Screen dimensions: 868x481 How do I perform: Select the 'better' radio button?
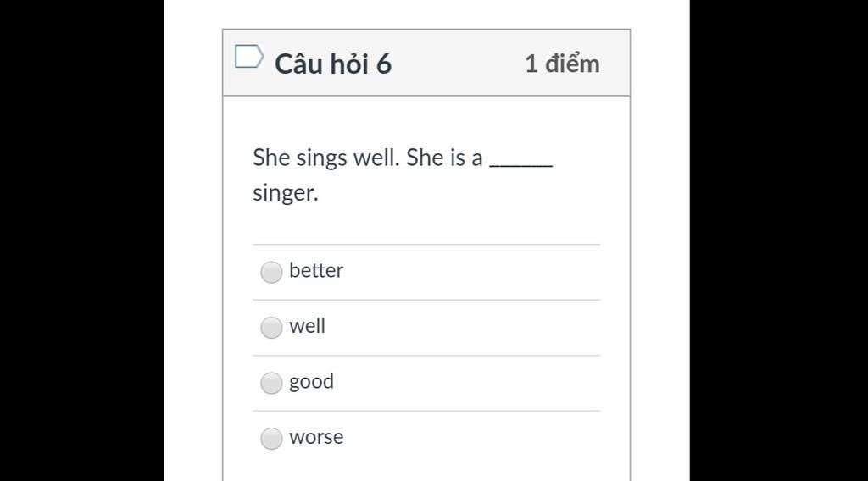pyautogui.click(x=271, y=272)
